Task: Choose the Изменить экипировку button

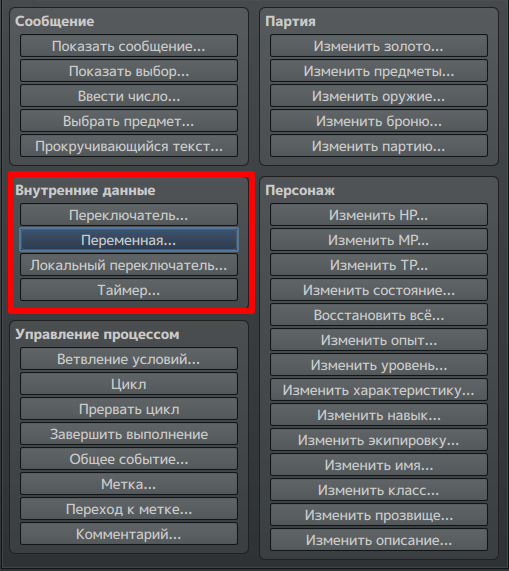Action: pos(379,440)
